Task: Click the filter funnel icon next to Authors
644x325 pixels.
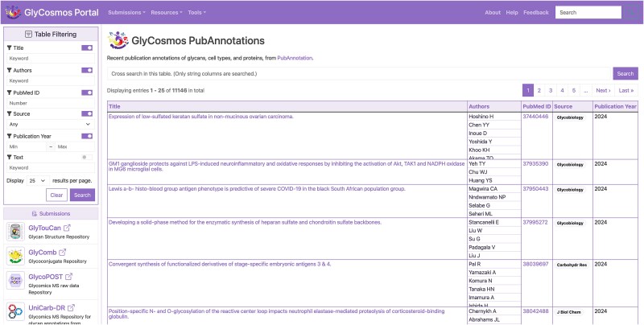Action: tap(10, 70)
